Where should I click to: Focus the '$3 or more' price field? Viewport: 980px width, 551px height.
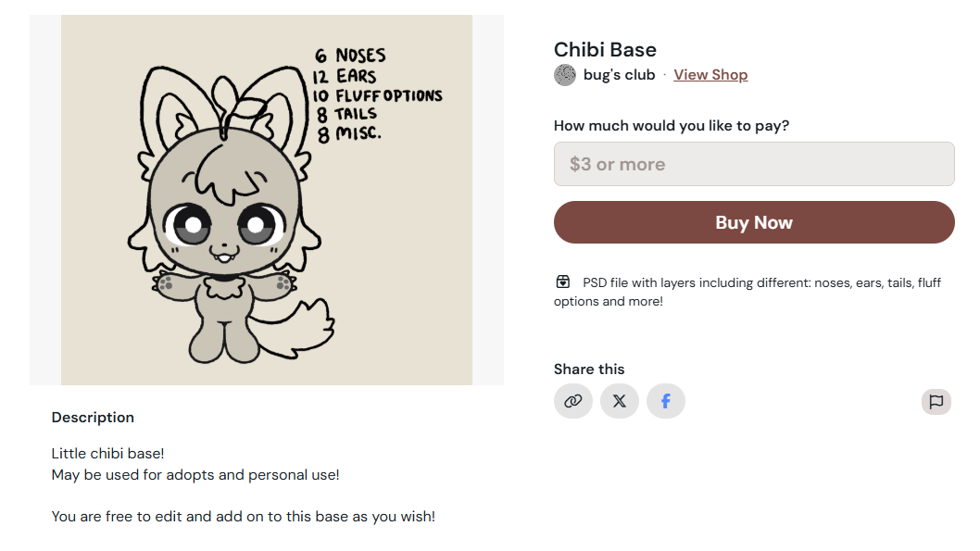pos(754,164)
